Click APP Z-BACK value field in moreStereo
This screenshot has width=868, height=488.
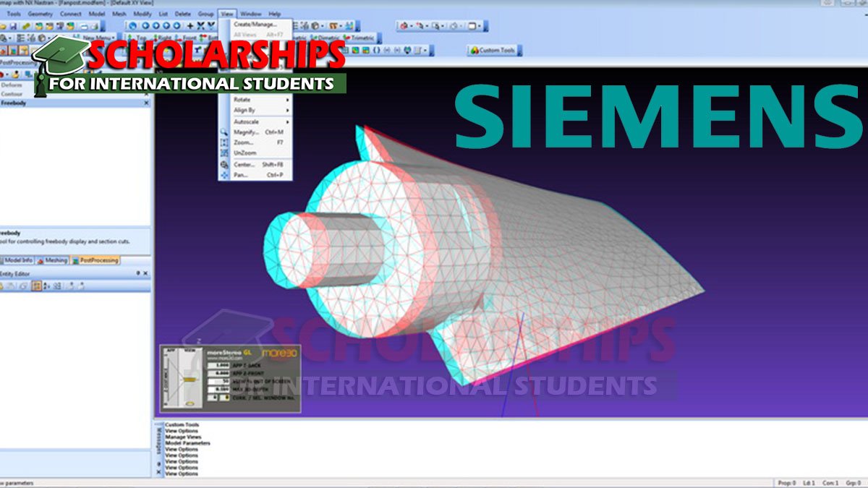pyautogui.click(x=219, y=365)
